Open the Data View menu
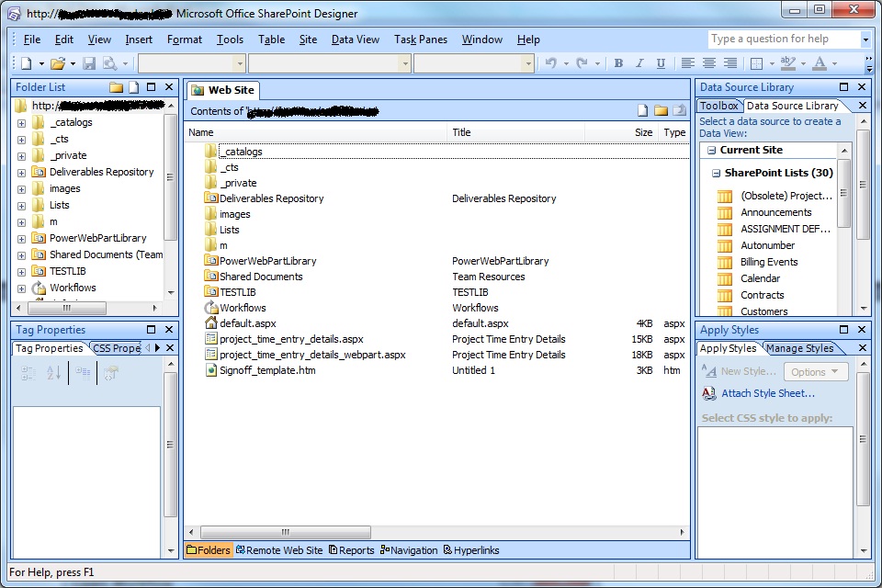Screen dimensions: 882x588 tap(356, 39)
